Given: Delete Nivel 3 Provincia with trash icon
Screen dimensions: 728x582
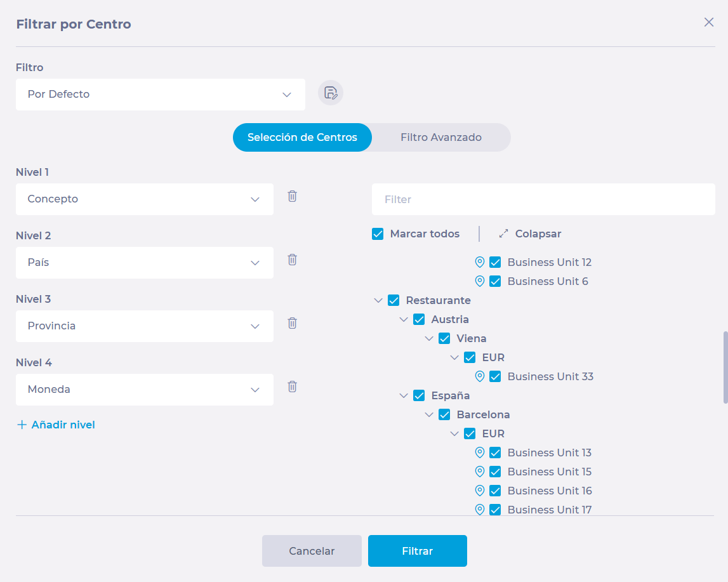Looking at the screenshot, I should 292,324.
